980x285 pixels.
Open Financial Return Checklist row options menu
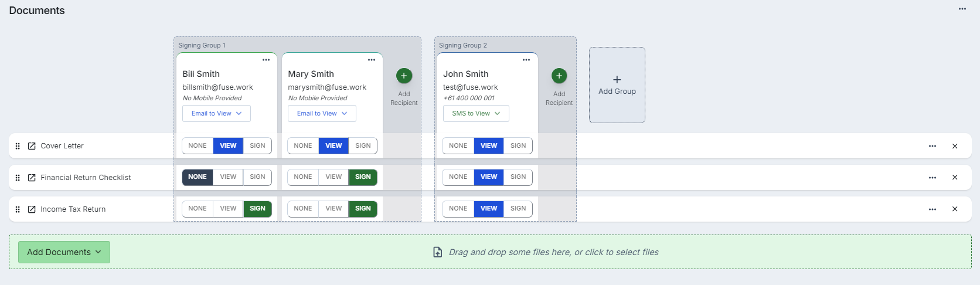coord(933,178)
